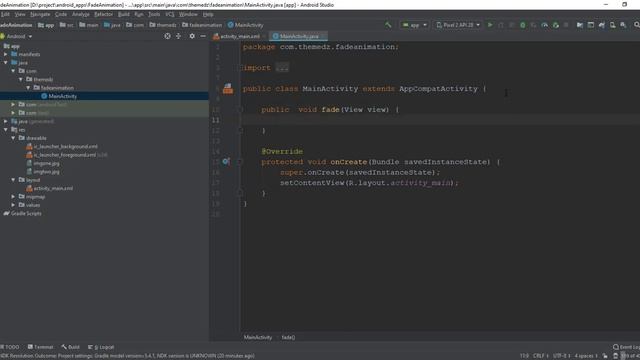
Task: Click the Scroll from Source target icon
Action: click(x=167, y=36)
